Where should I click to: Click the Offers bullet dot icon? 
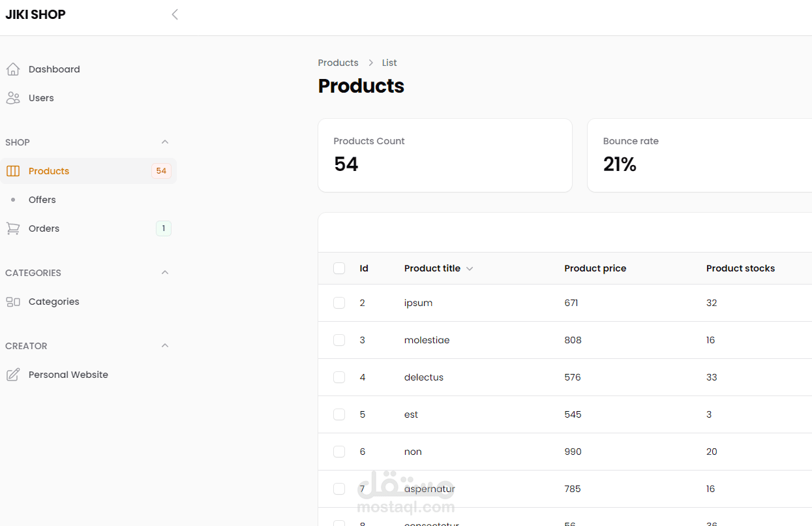[x=13, y=200]
